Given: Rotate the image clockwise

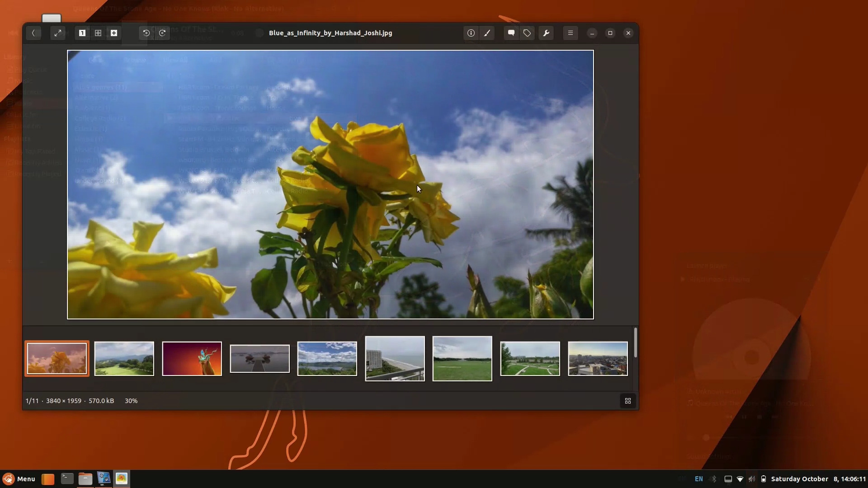Looking at the screenshot, I should click(x=163, y=33).
